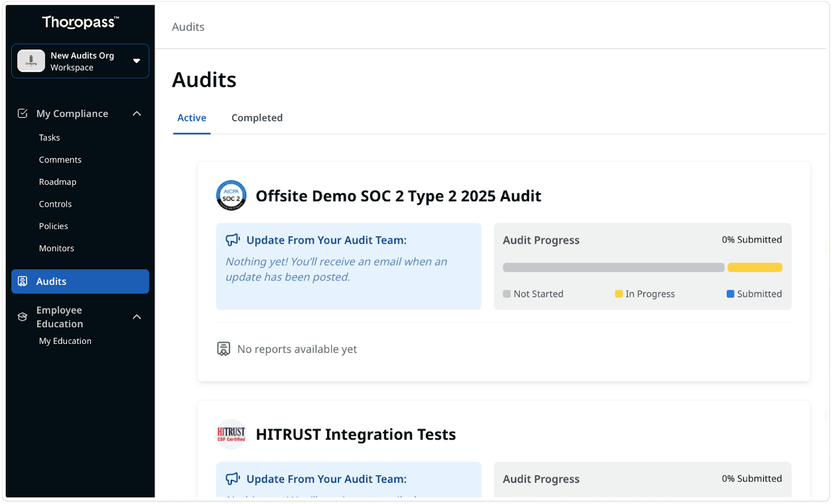Image resolution: width=832 pixels, height=504 pixels.
Task: Click the 'Nothing yet!' update message in the SOC 2 card
Action: pyautogui.click(x=336, y=270)
